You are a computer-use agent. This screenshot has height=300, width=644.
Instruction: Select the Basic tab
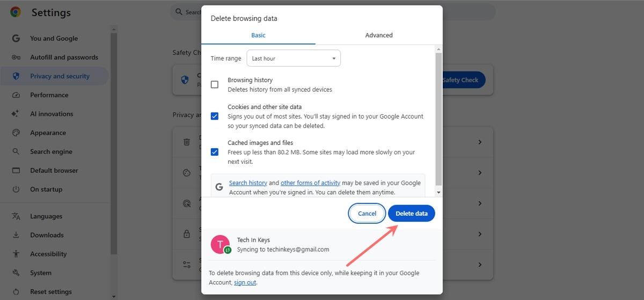[x=258, y=35]
